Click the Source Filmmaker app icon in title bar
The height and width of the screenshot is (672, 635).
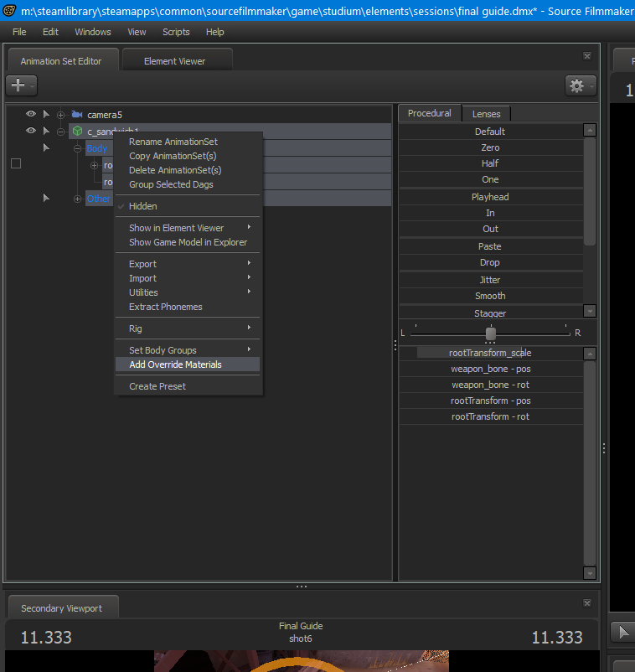pyautogui.click(x=9, y=10)
